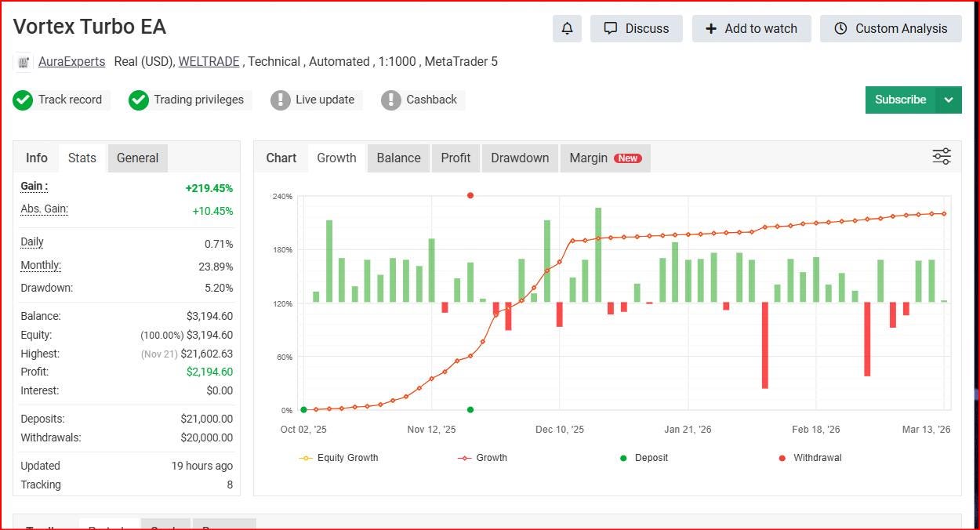The image size is (980, 530).
Task: Switch to the Stats tab
Action: tap(82, 158)
